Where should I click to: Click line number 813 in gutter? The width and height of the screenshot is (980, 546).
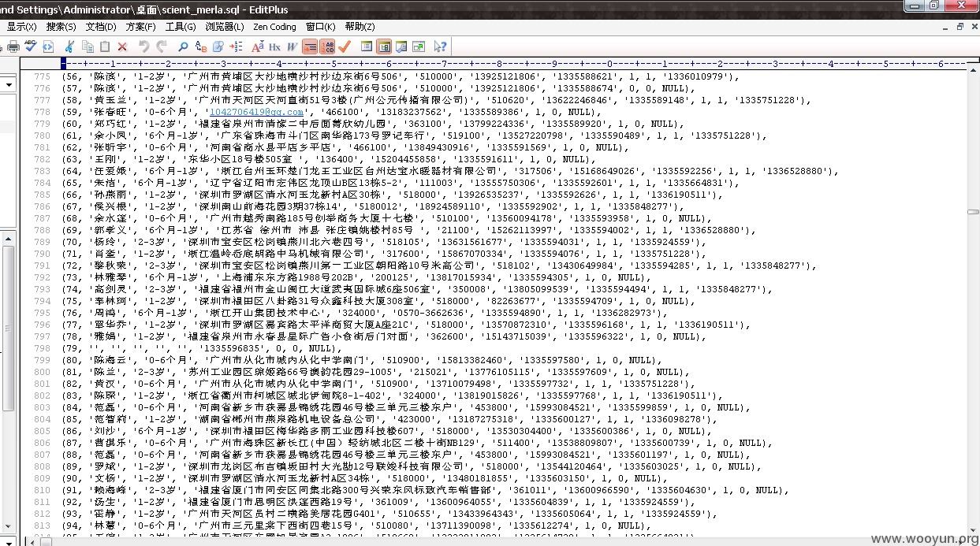(x=42, y=526)
